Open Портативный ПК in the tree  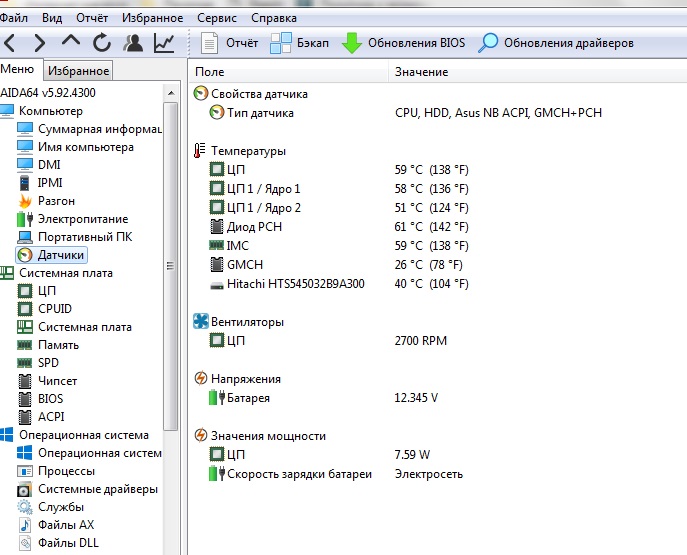click(x=75, y=237)
